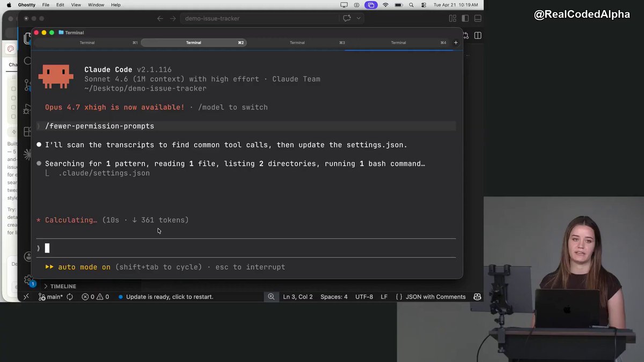
Task: Toggle the panel layout icon in the title bar
Action: coord(478,18)
